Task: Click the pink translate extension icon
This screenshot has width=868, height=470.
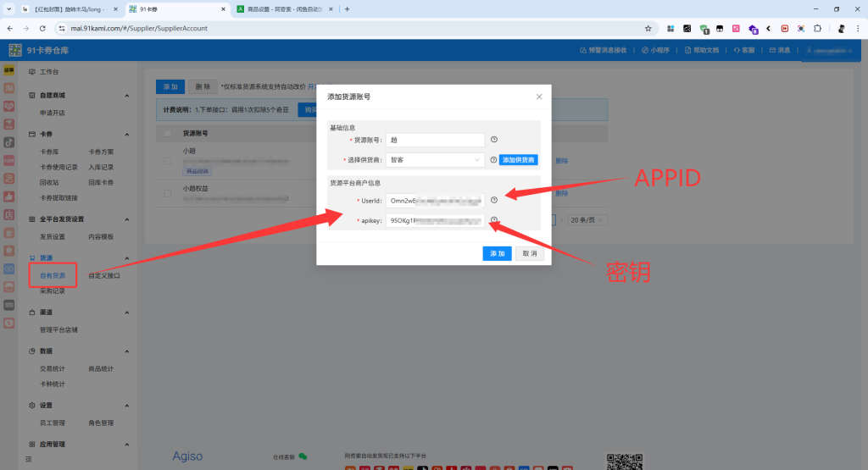Action: pyautogui.click(x=736, y=28)
